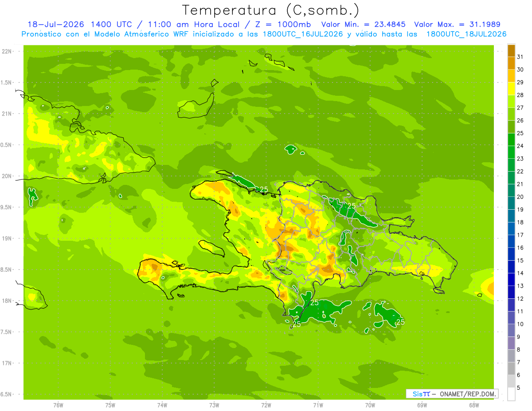Click the legend value 31
This screenshot has width=532, height=411.
click(x=521, y=57)
